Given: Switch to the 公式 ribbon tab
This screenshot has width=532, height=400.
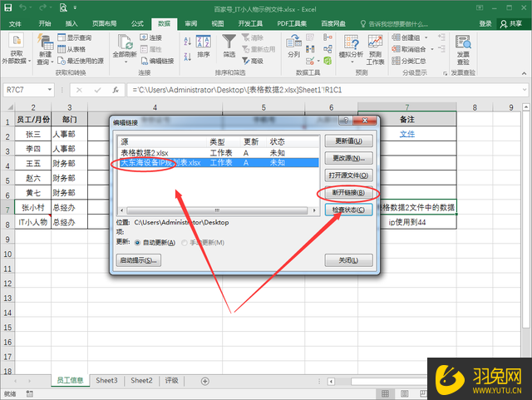Looking at the screenshot, I should (137, 24).
